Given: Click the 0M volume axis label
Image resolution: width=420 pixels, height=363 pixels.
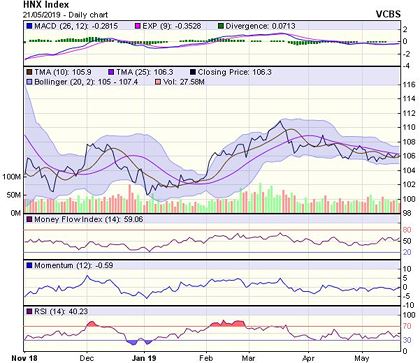Looking at the screenshot, I should [x=16, y=213].
